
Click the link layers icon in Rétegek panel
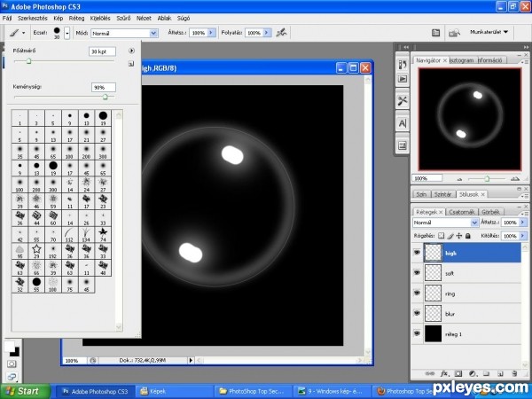point(429,373)
